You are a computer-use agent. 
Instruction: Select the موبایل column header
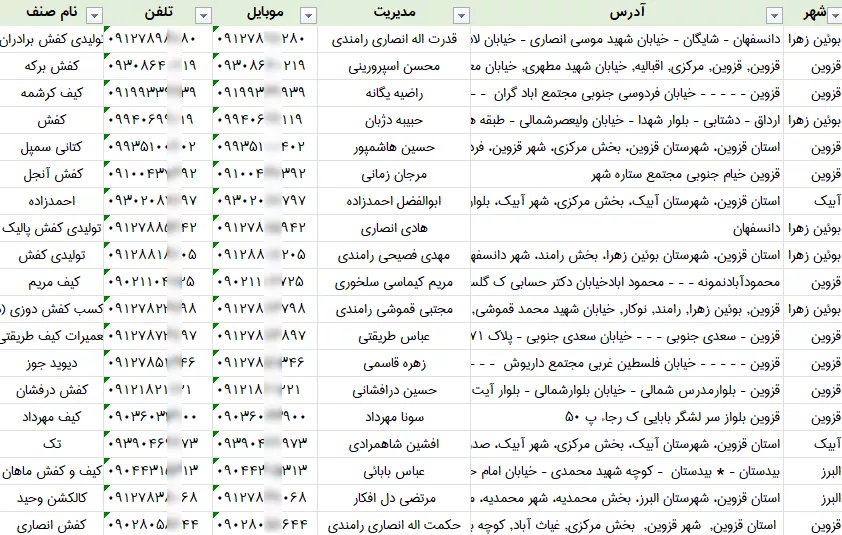click(x=265, y=12)
